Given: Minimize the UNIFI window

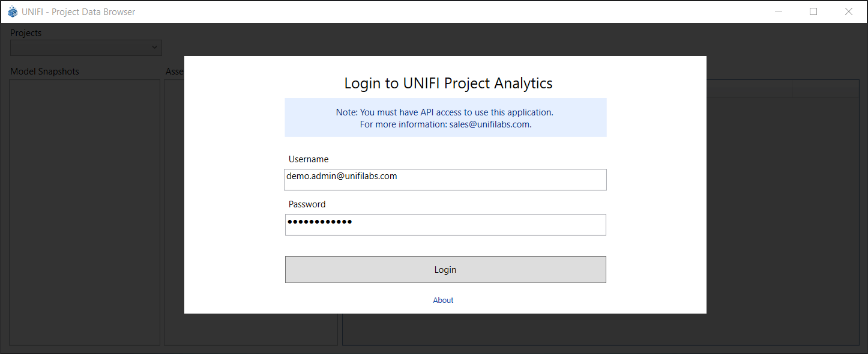Looking at the screenshot, I should click(x=779, y=11).
